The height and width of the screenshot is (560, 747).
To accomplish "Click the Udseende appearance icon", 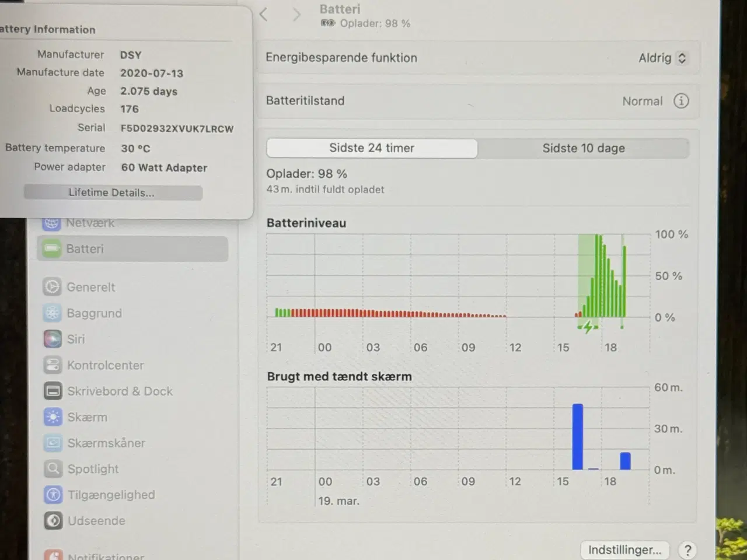I will [x=53, y=521].
